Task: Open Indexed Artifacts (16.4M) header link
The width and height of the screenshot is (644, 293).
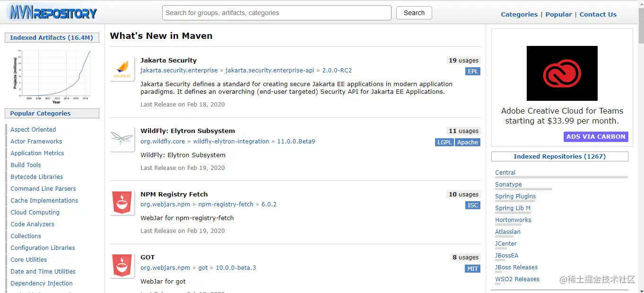Action: coord(52,37)
